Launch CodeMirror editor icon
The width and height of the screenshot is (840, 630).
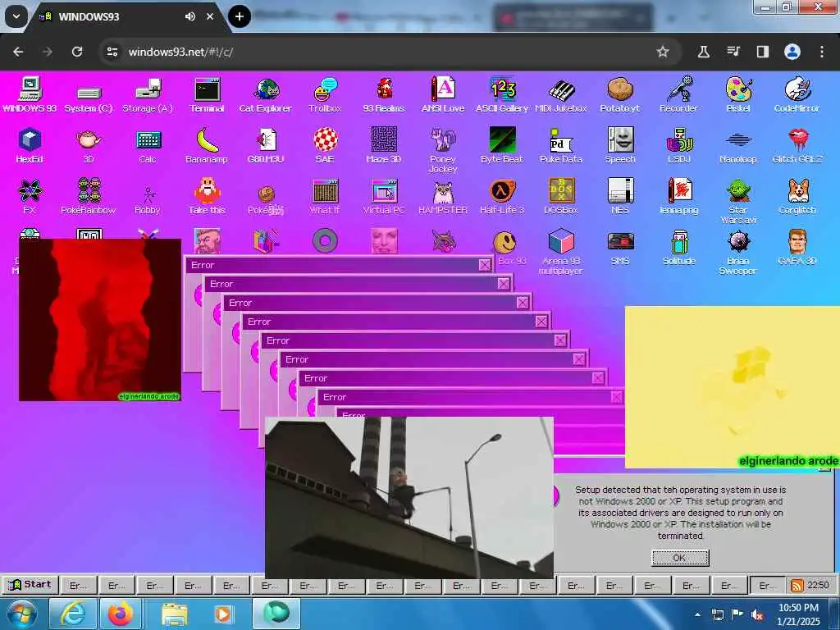797,95
